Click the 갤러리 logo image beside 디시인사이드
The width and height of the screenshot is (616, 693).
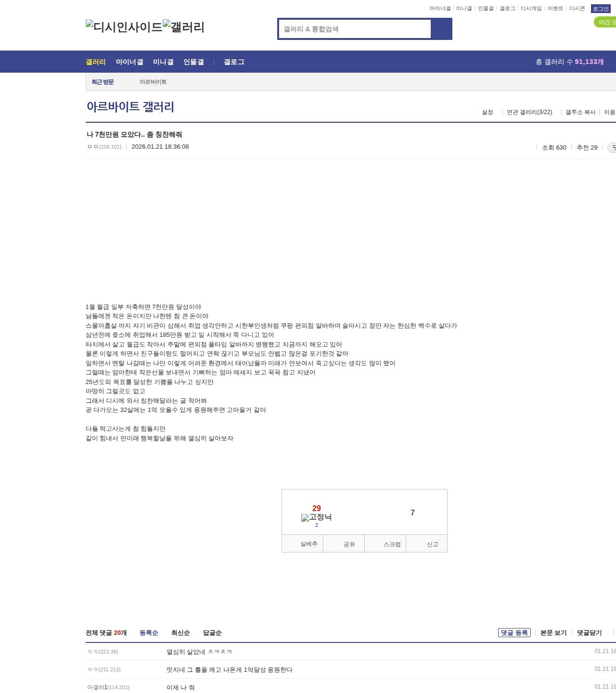coord(183,27)
